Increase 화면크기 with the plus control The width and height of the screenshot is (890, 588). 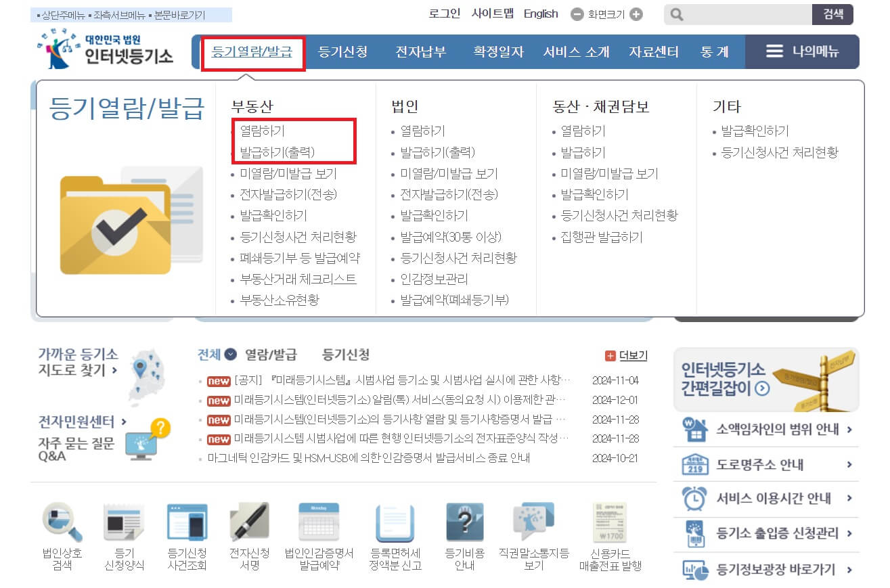tap(635, 14)
